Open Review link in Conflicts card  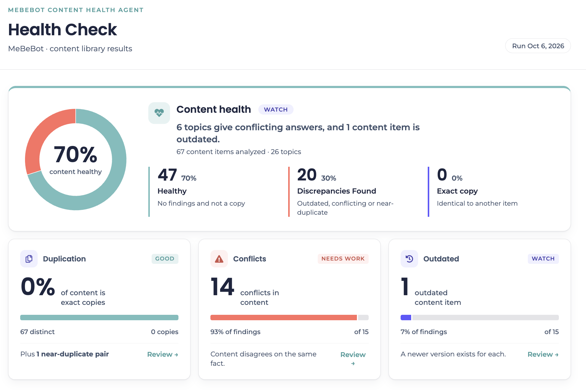353,359
